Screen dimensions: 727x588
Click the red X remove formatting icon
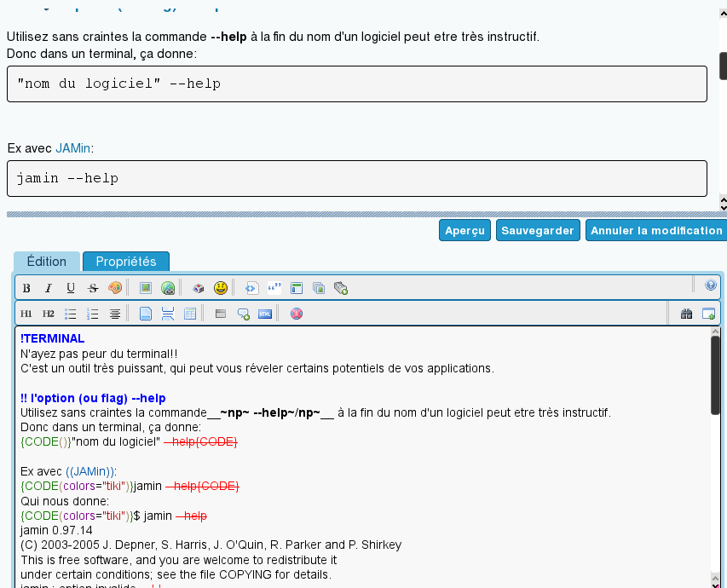coord(297,314)
